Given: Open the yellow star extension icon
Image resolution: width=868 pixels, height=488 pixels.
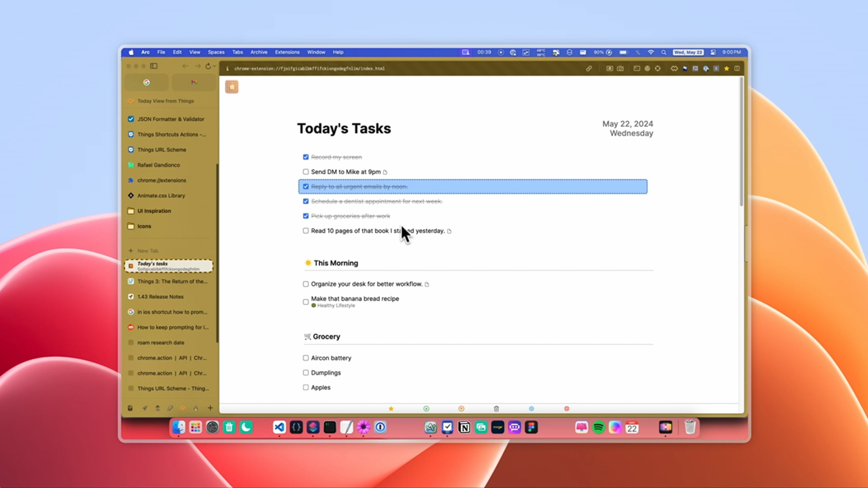Looking at the screenshot, I should [726, 68].
